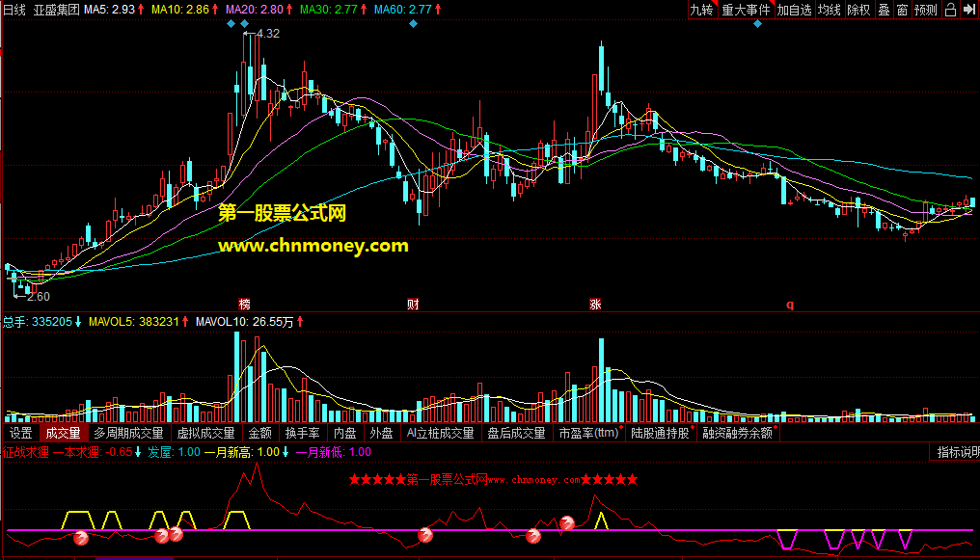The height and width of the screenshot is (560, 980).
Task: Open the 九转 indicator button
Action: [x=701, y=10]
